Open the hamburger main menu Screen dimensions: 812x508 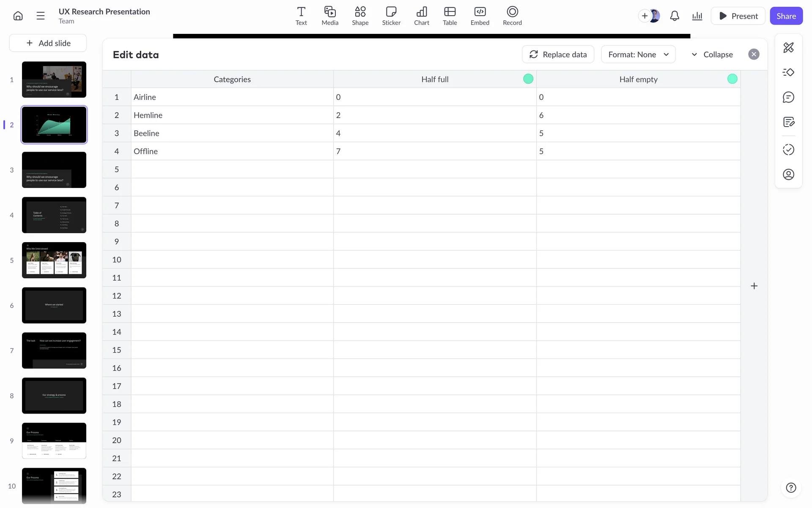point(41,16)
